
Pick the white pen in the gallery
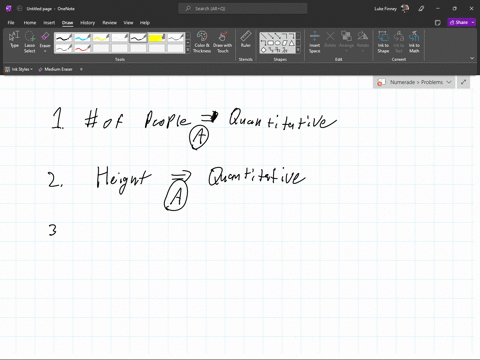(x=119, y=38)
